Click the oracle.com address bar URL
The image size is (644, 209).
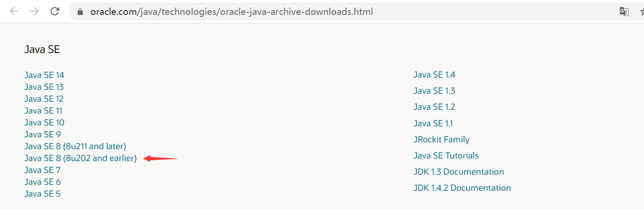(232, 12)
